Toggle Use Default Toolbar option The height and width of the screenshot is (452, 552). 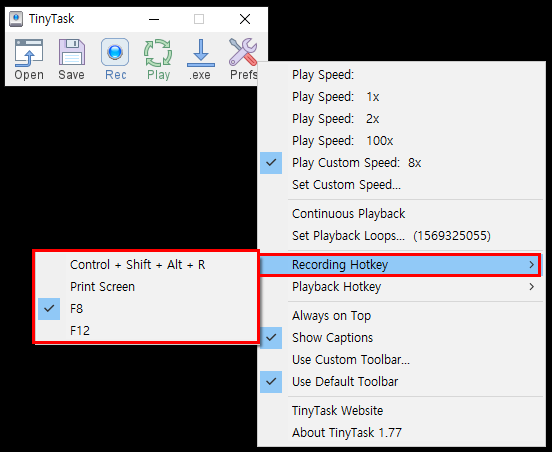click(401, 382)
